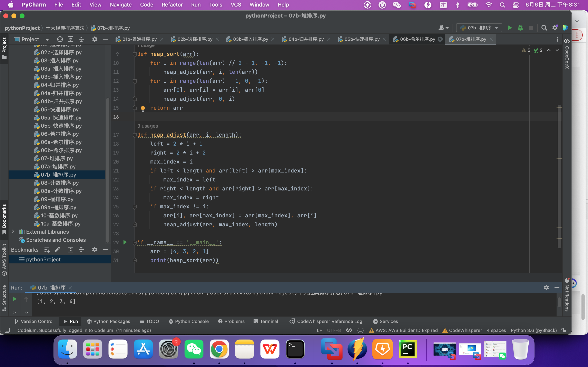Screen dimensions: 588x367
Task: Rerun the program from the Run panel play icon
Action: pos(14,299)
